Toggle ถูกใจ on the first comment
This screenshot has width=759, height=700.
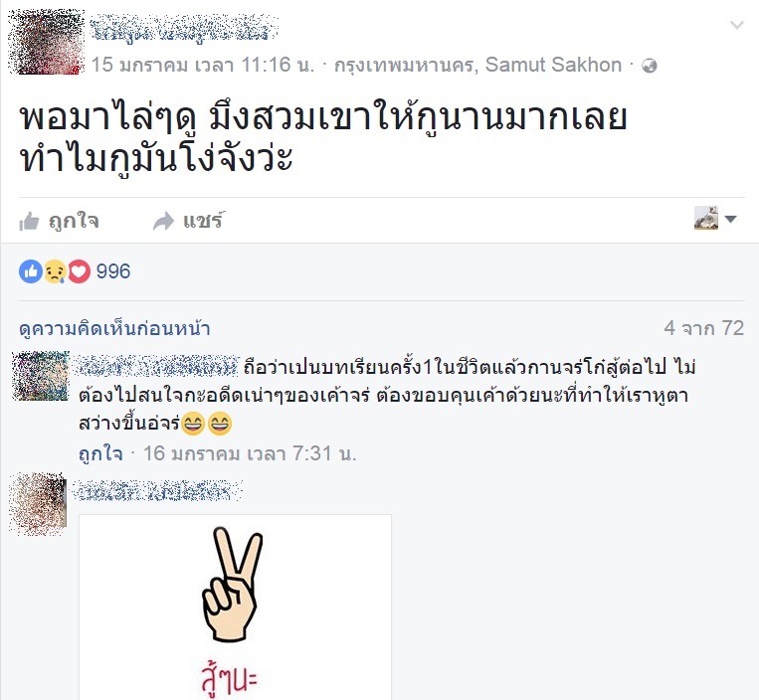pos(100,453)
